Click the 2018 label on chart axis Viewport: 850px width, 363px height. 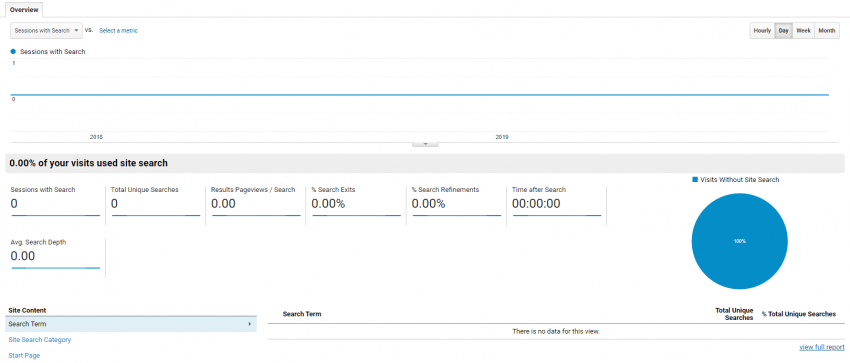(x=96, y=137)
